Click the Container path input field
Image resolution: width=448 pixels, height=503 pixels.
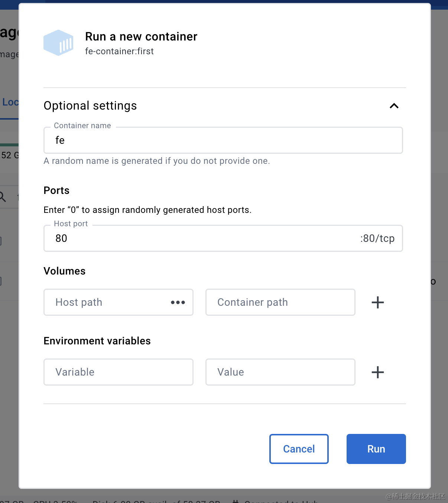click(x=280, y=302)
